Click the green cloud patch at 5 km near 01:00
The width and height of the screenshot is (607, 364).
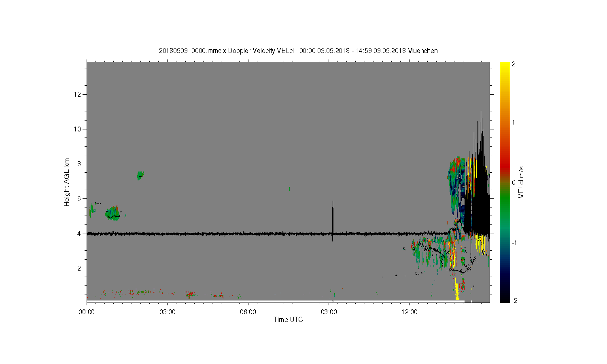[x=113, y=213]
